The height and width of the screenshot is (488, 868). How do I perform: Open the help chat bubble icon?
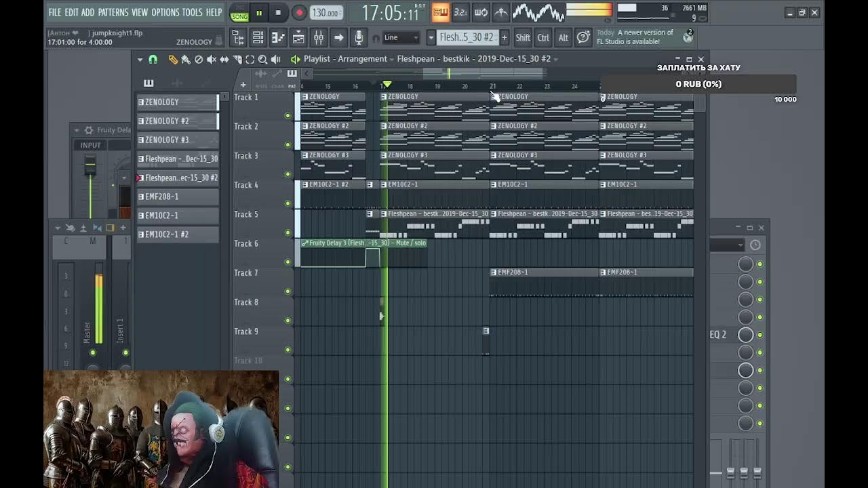583,38
